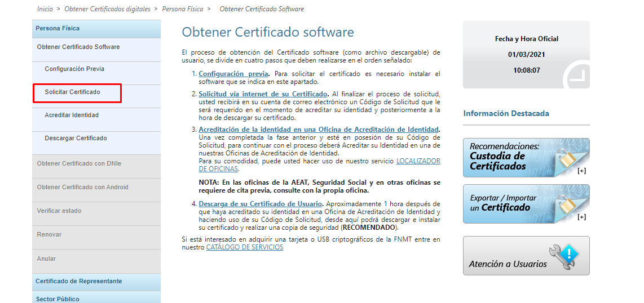Image resolution: width=644 pixels, height=303 pixels.
Task: Expand [+] on Exportar / Importar banner
Action: [x=581, y=217]
